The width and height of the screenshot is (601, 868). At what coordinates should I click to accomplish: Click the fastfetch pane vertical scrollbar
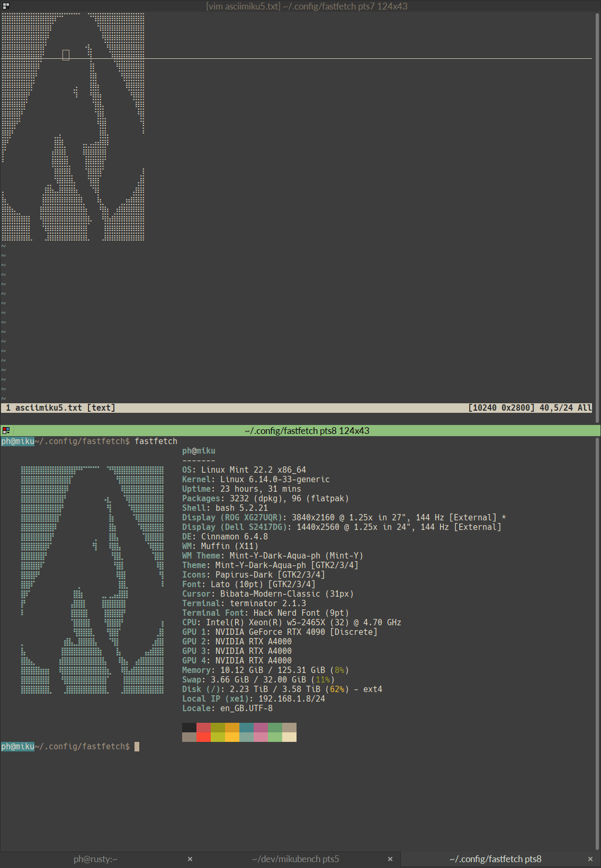(x=597, y=644)
